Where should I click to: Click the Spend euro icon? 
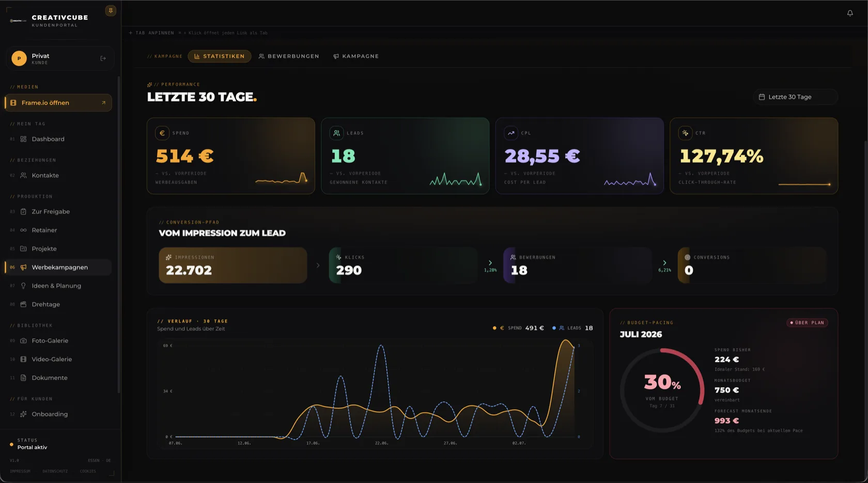(162, 133)
